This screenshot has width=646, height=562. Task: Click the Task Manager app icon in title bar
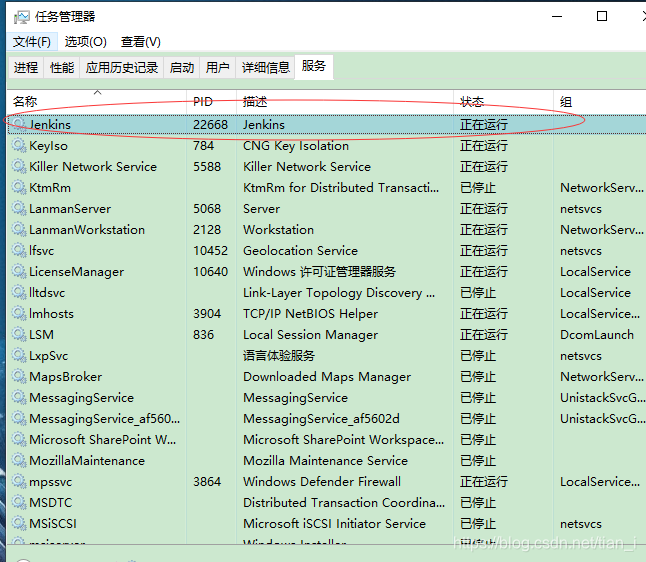[21, 17]
